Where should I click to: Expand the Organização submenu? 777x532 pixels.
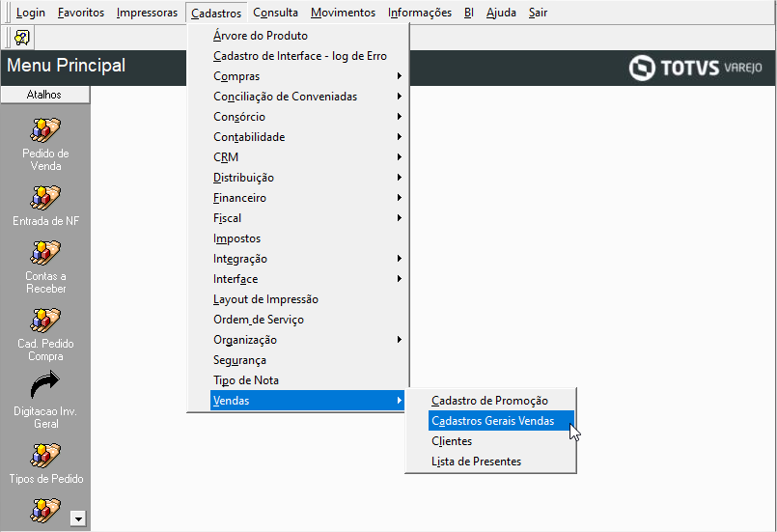[x=307, y=340]
